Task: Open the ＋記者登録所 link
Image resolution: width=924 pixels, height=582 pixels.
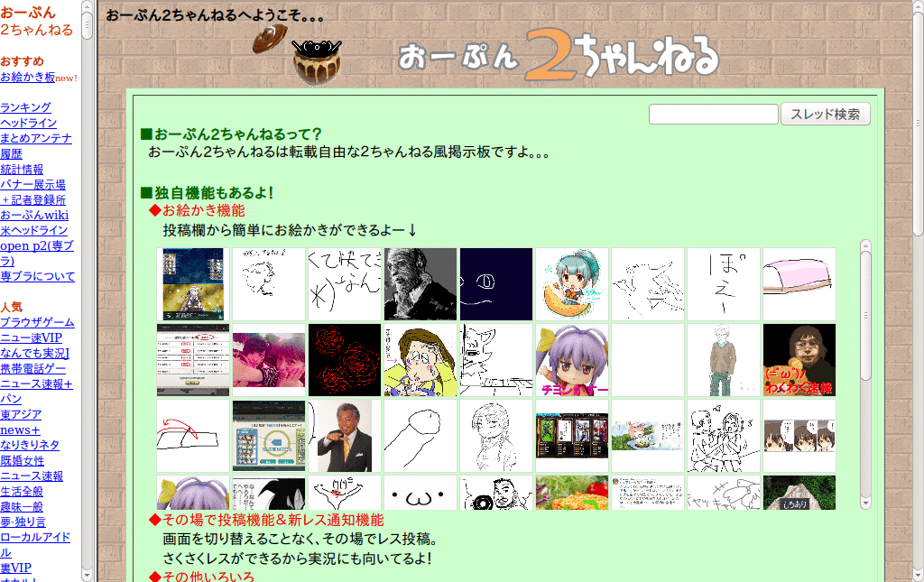Action: pyautogui.click(x=33, y=199)
